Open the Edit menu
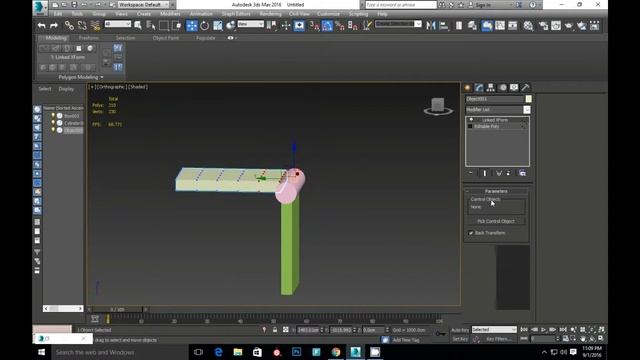 (x=58, y=14)
